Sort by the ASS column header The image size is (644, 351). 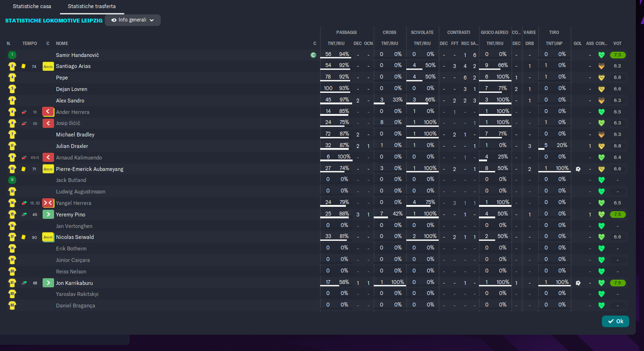click(x=590, y=43)
